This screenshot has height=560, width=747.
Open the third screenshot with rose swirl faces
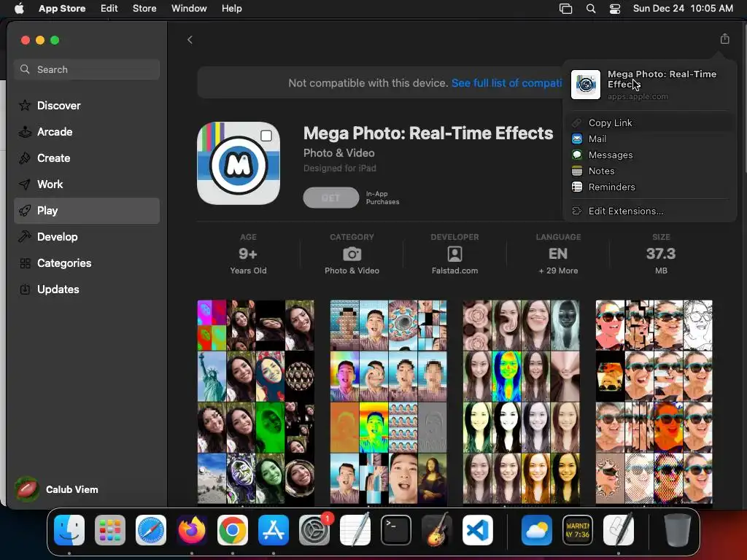(x=521, y=402)
